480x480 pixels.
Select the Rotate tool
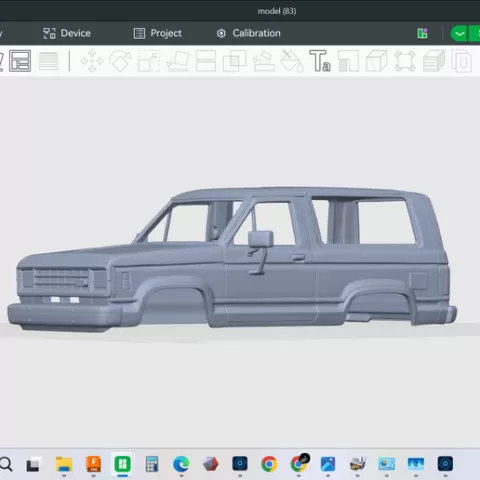point(120,61)
